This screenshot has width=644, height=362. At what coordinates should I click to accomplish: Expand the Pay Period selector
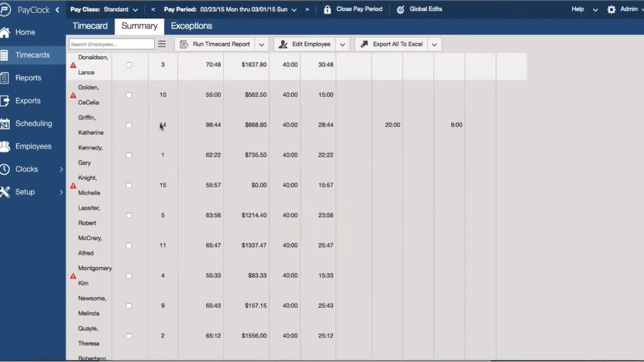tap(294, 9)
